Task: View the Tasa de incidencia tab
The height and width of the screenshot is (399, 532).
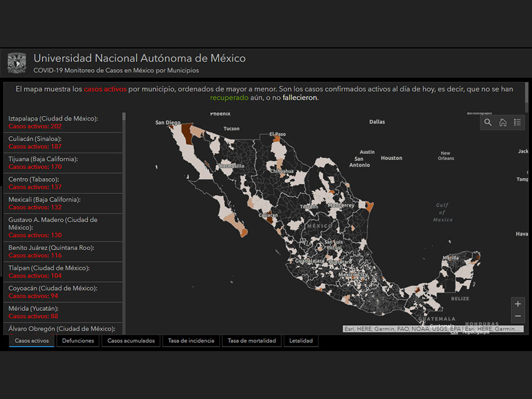Action: coord(191,340)
